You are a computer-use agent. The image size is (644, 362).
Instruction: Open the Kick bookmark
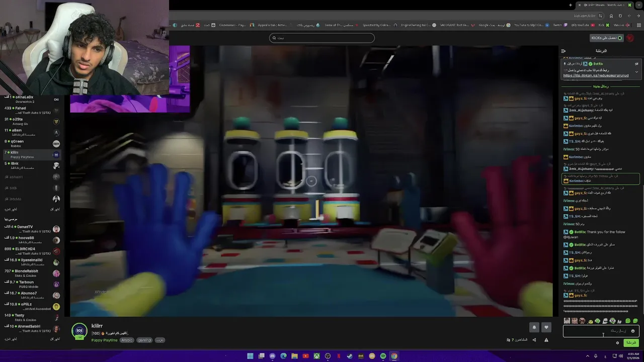(x=603, y=25)
